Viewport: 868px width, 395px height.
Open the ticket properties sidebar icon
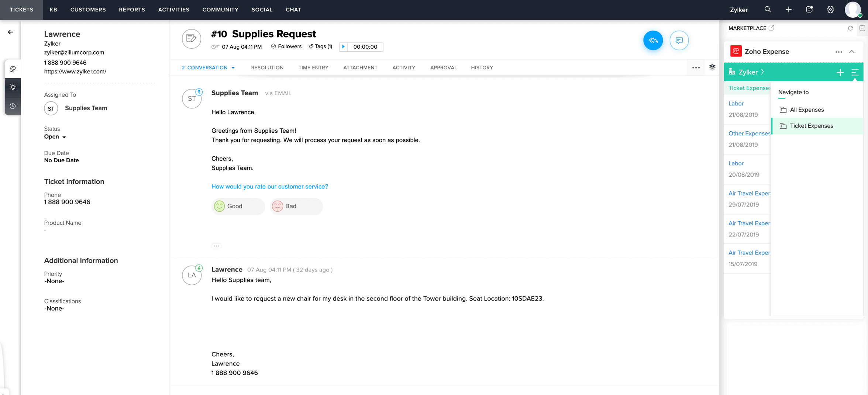coord(13,69)
